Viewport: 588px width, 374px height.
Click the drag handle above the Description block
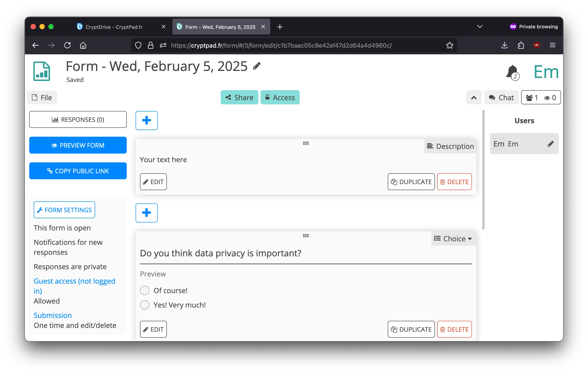pos(306,143)
